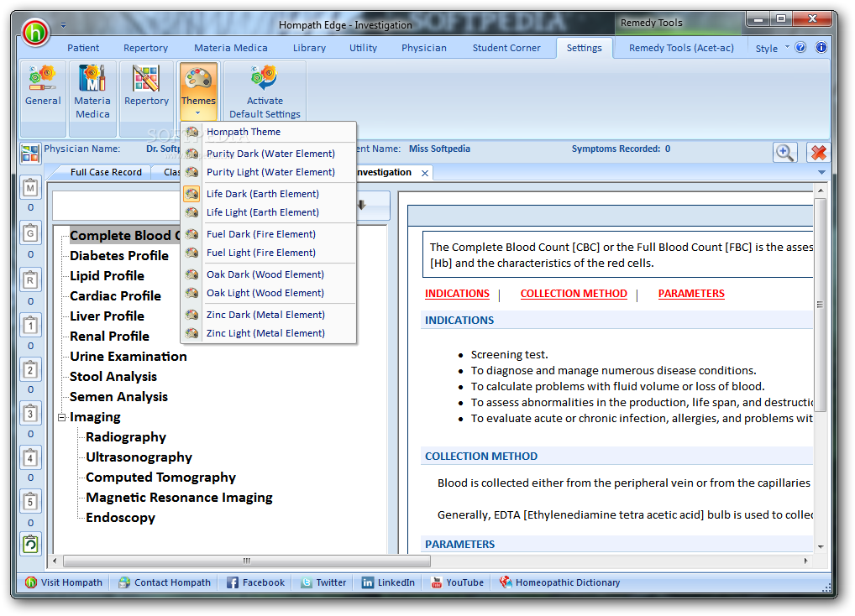Open the YouTube button

point(458,582)
